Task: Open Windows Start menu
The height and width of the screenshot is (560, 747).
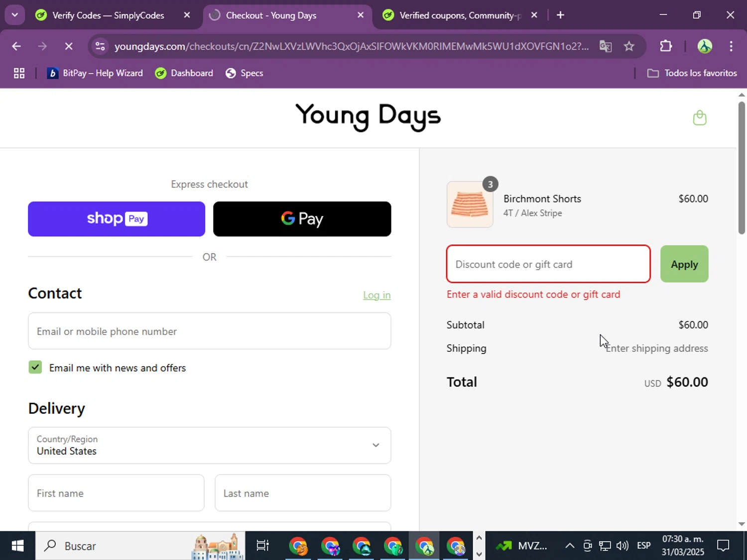Action: [x=17, y=546]
